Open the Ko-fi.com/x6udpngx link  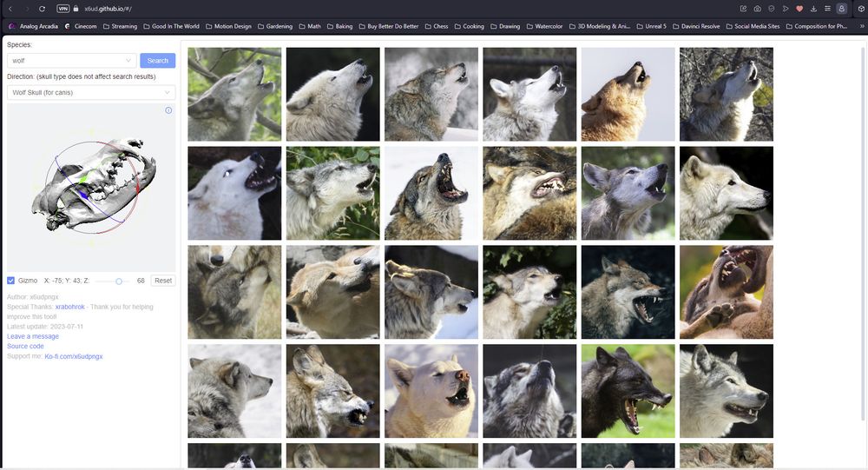(74, 356)
